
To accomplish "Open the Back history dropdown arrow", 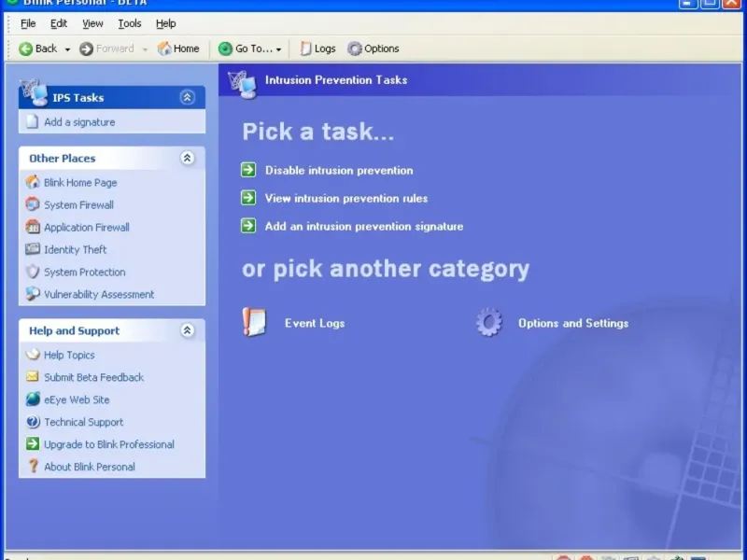I will point(67,49).
